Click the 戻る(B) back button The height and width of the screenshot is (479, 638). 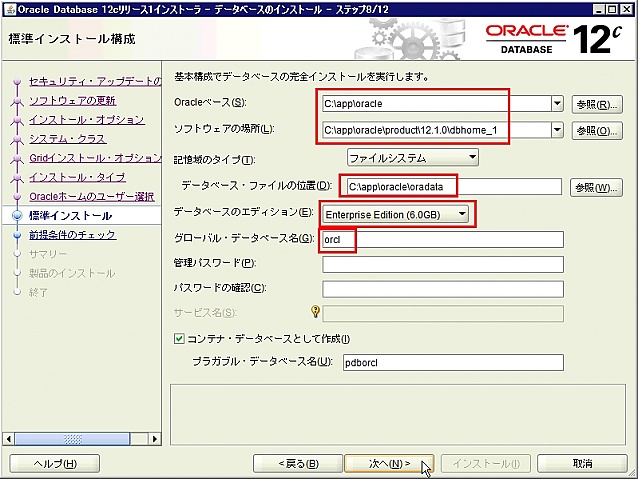coord(298,464)
